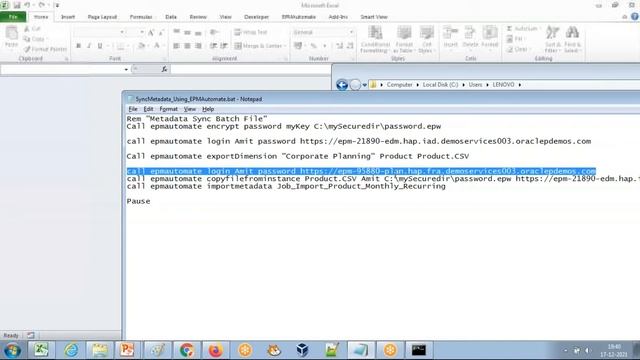Click the Conditional Formatting icon
The width and height of the screenshot is (640, 360).
pyautogui.click(x=375, y=39)
